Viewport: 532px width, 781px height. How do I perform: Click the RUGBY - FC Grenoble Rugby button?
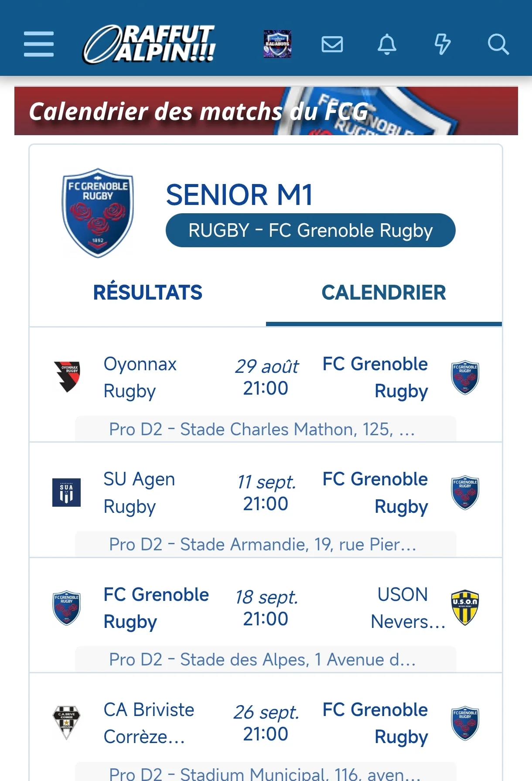(310, 230)
